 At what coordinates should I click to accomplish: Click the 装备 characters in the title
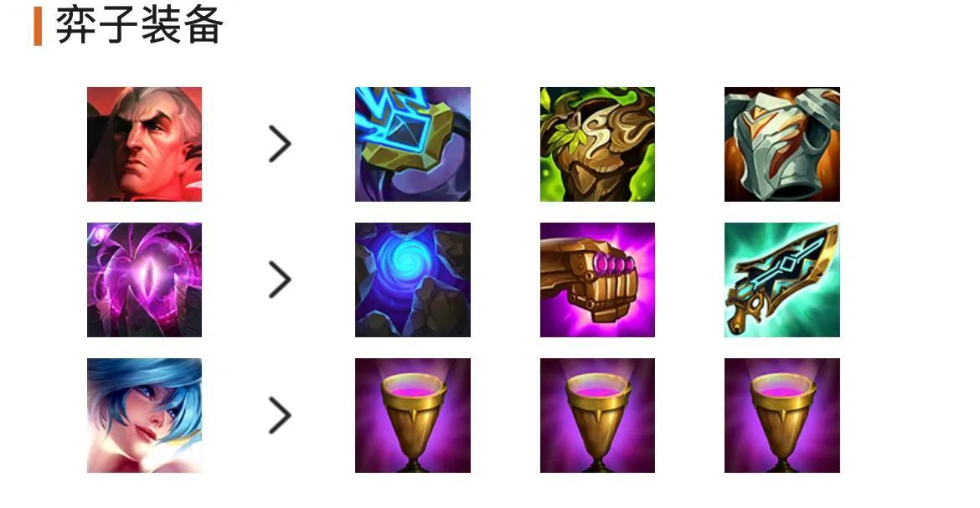(x=182, y=26)
